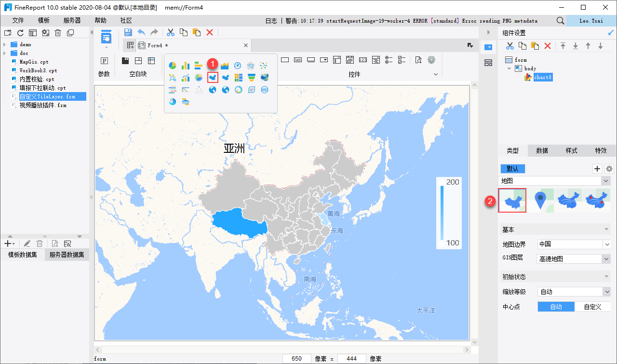Image resolution: width=617 pixels, height=364 pixels.
Task: Insert a scatter chart component
Action: pos(264,66)
